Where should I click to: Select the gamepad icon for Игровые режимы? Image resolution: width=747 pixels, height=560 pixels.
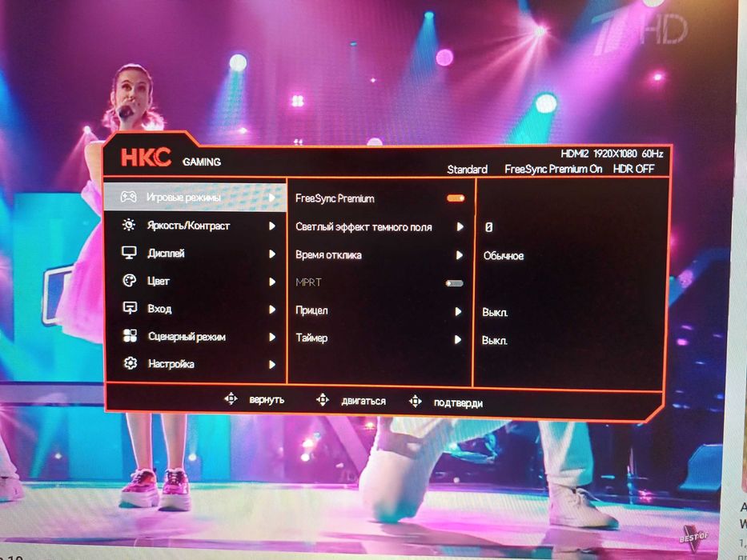(x=128, y=196)
